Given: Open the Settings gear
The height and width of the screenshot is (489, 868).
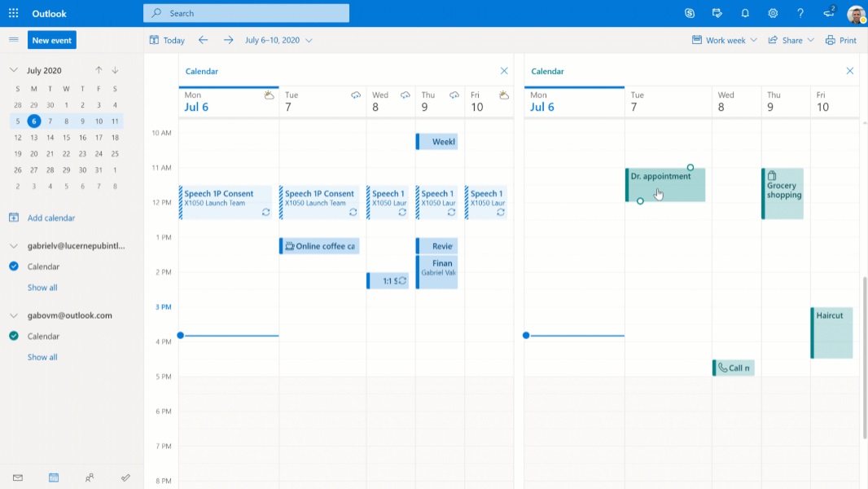Looking at the screenshot, I should click(773, 13).
